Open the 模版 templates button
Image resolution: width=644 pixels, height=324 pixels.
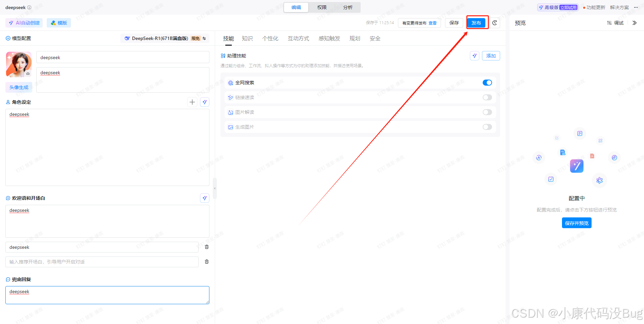(x=59, y=23)
